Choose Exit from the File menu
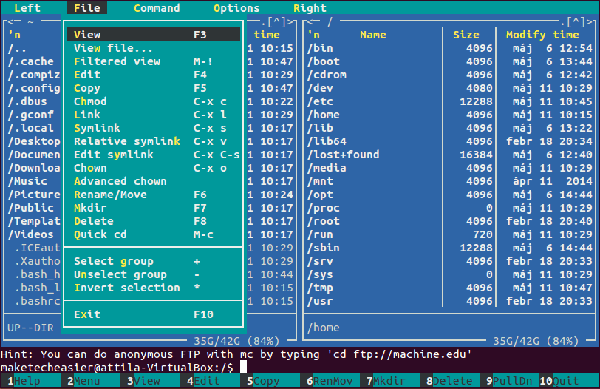 point(153,314)
